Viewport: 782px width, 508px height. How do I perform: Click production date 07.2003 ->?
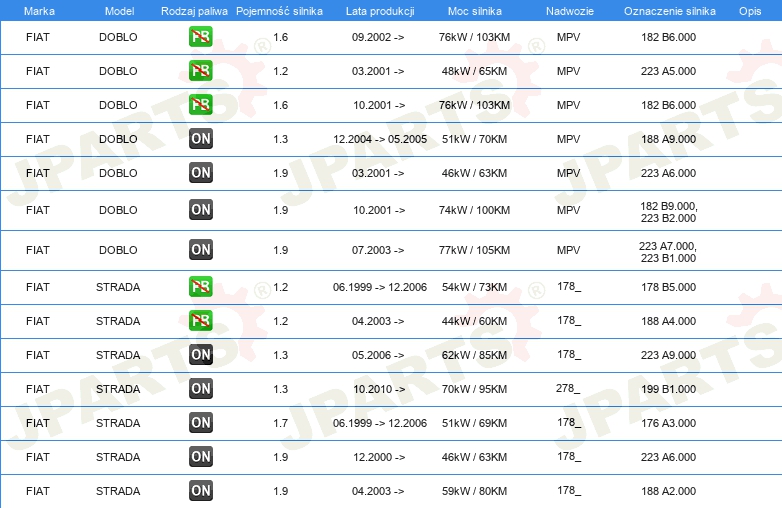tap(378, 250)
